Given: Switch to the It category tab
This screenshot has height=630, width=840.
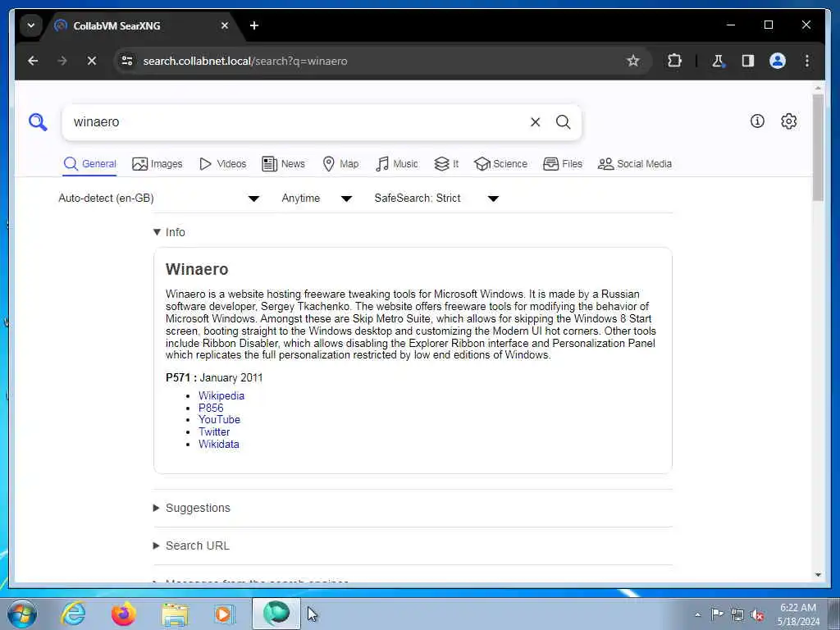Looking at the screenshot, I should tap(446, 164).
